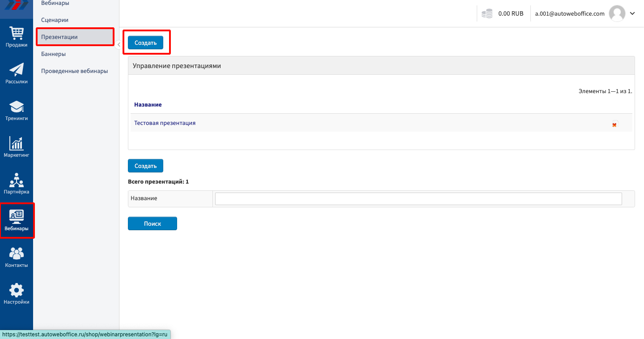Select Баннеры in the submenu
This screenshot has height=339, width=644.
(53, 54)
